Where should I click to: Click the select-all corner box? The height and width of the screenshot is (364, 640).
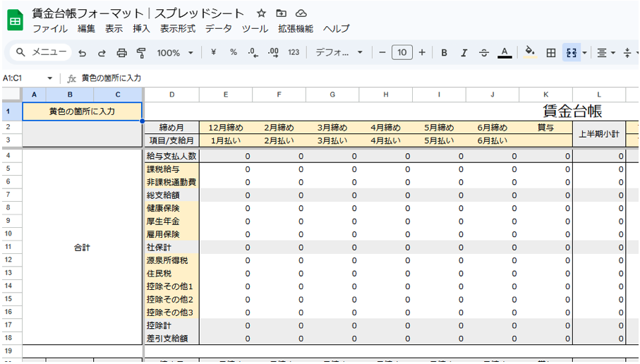coord(11,95)
